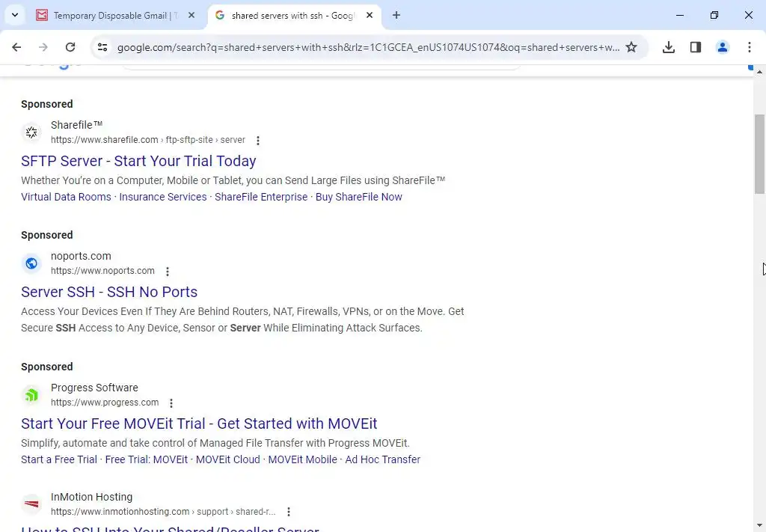Follow the Insurance Services sitelink
This screenshot has width=766, height=532.
[x=162, y=197]
